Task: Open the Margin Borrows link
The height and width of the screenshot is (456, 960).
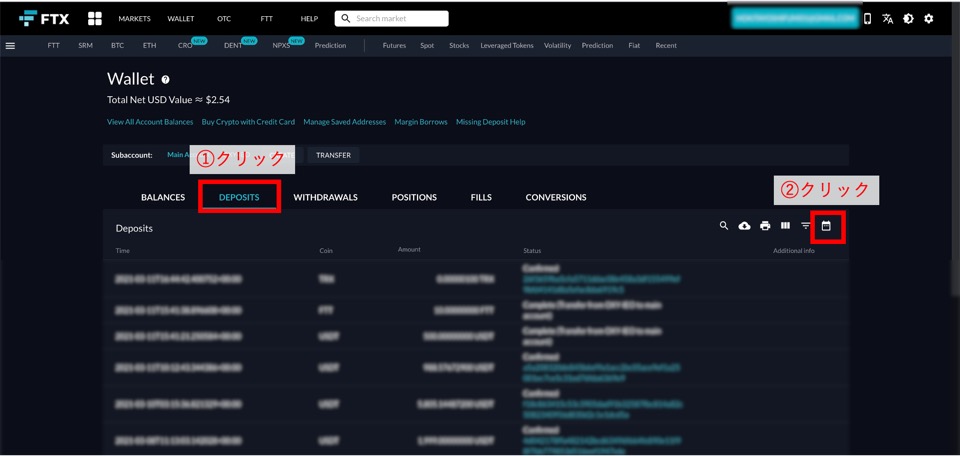Action: tap(421, 122)
